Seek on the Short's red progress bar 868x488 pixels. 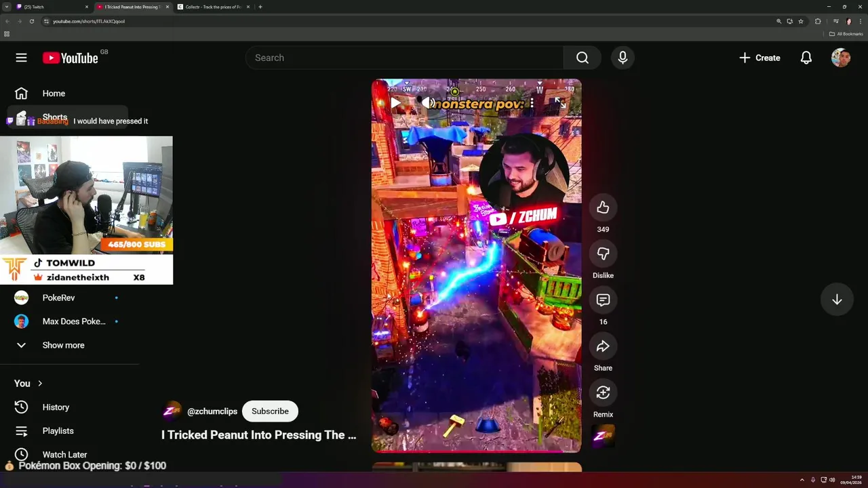[476, 451]
